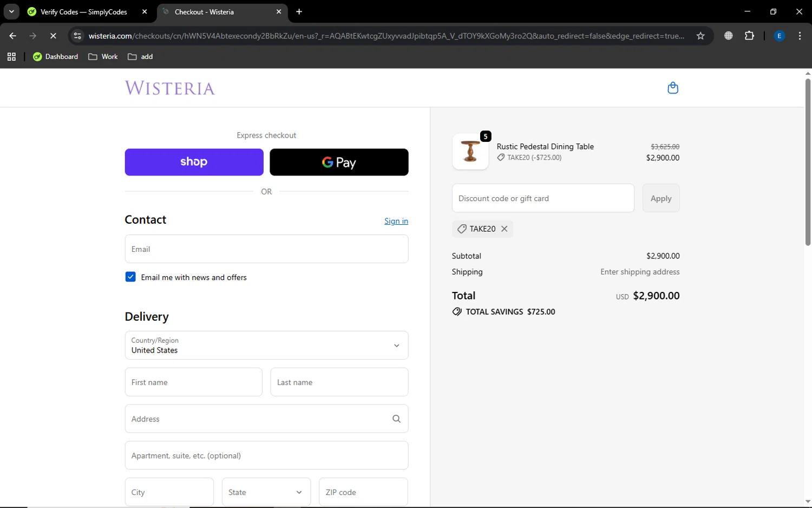
Task: Go back to the previous page
Action: pos(12,36)
